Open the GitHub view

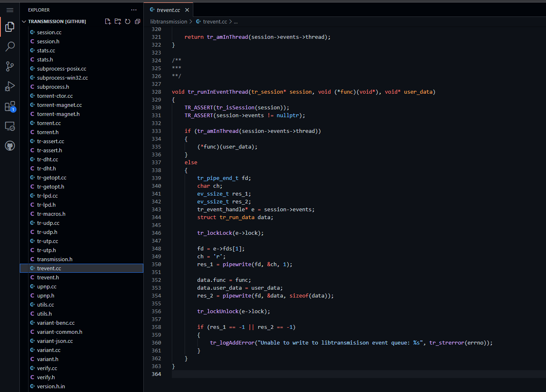click(10, 146)
